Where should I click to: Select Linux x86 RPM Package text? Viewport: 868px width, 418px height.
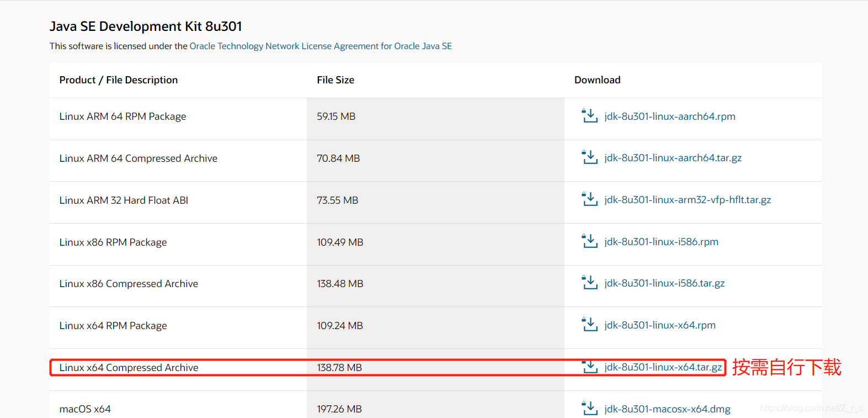[113, 242]
